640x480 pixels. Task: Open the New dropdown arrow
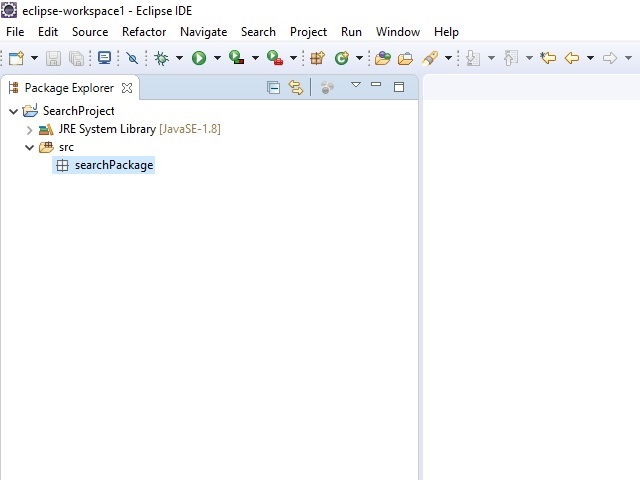[34, 58]
